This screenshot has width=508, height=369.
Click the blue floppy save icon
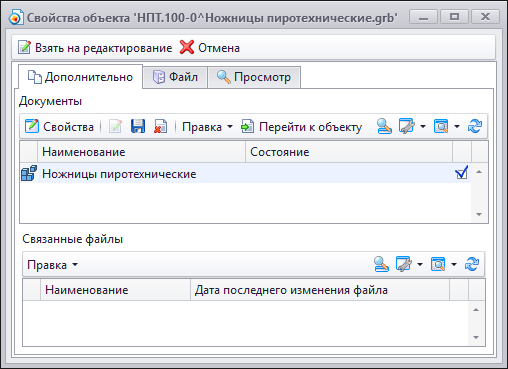(138, 127)
